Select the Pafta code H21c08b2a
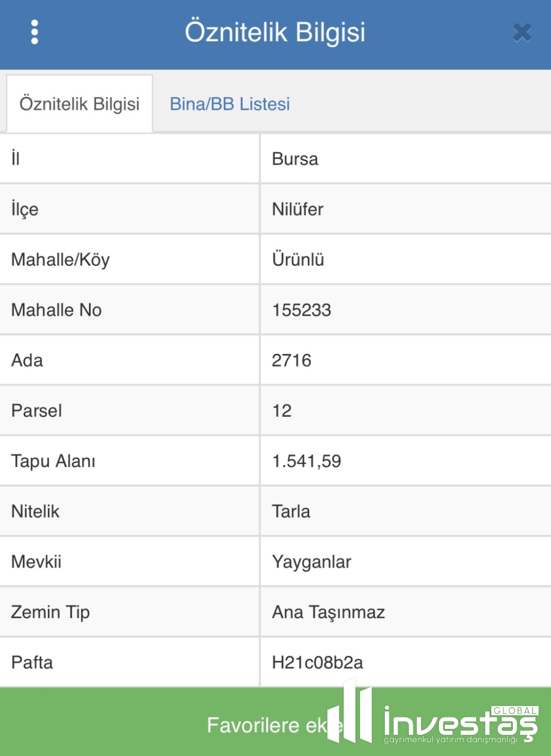The width and height of the screenshot is (551, 756). click(x=317, y=663)
